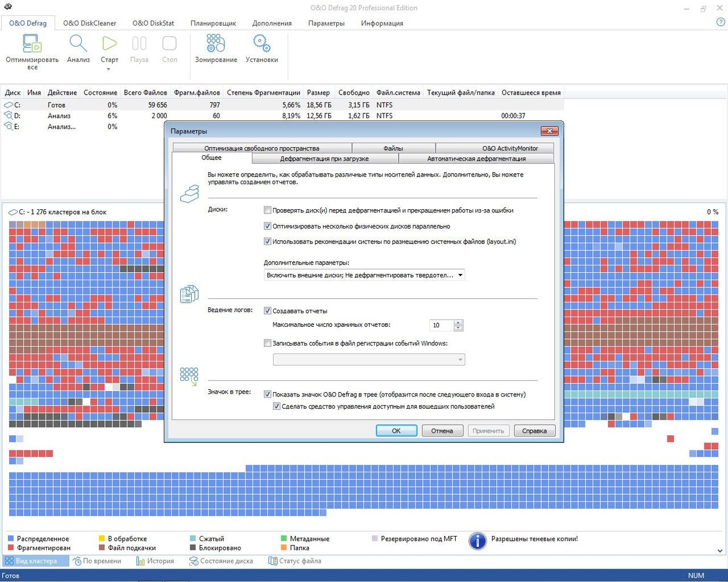Click the reports count field showing 10
728x582 pixels.
click(x=441, y=326)
